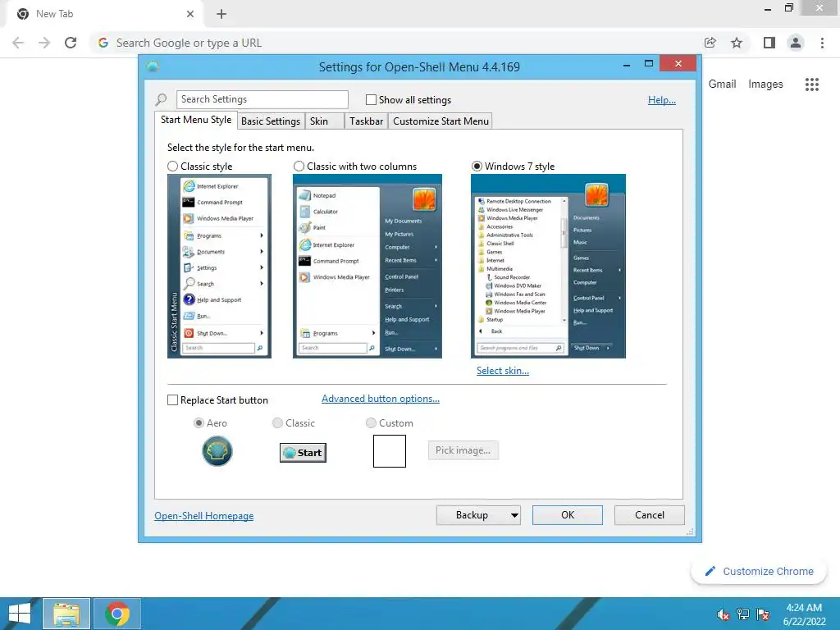This screenshot has width=840, height=630.
Task: Open the Windows Start button
Action: tap(20, 614)
